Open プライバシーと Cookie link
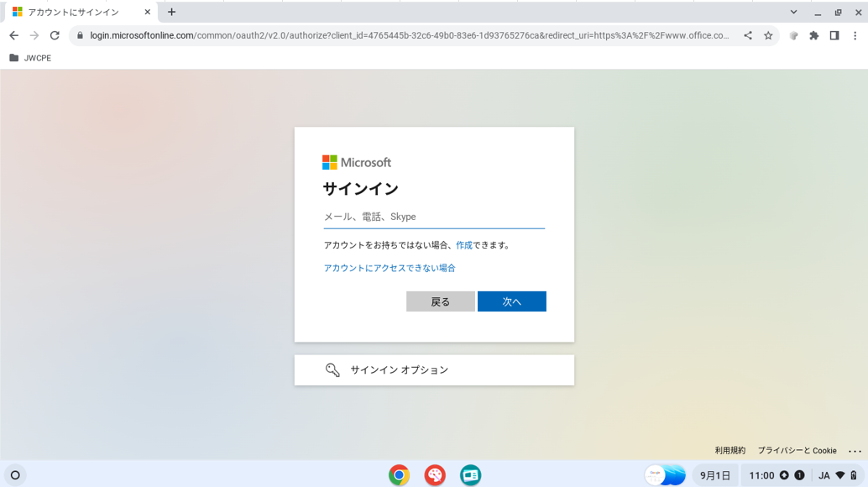This screenshot has height=487, width=868. (x=797, y=450)
